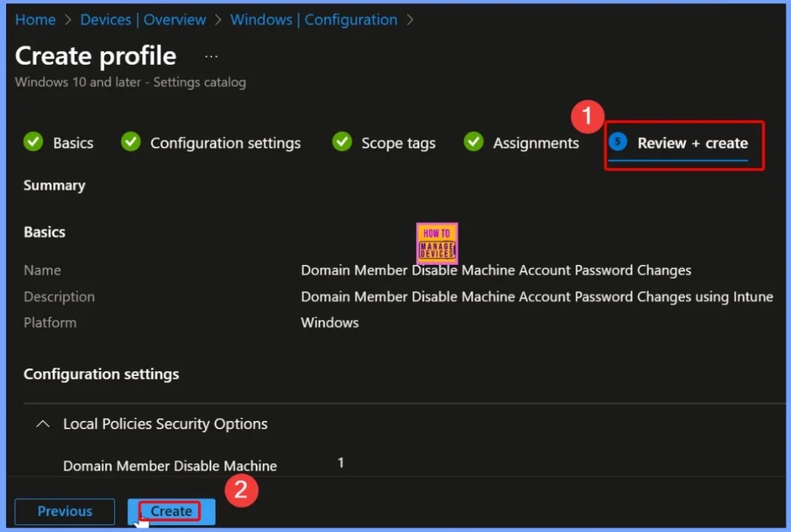This screenshot has height=532, width=791.
Task: Click the How To Manage Devices logo
Action: click(436, 243)
